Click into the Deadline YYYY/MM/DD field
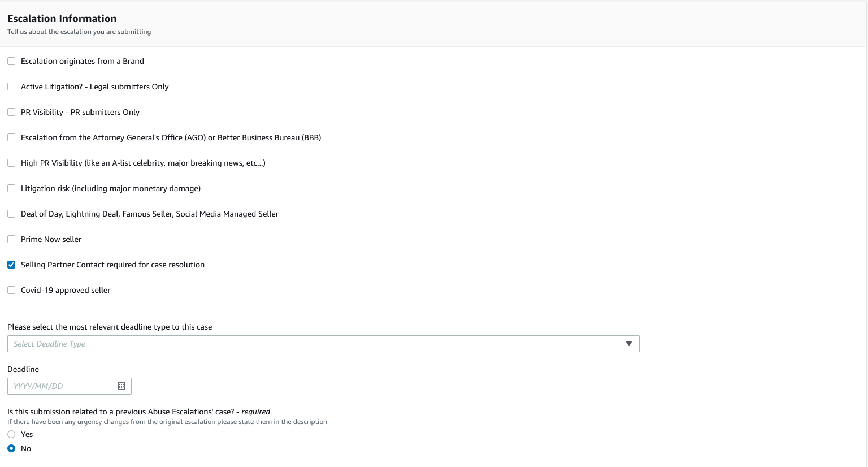The width and height of the screenshot is (868, 467). [62, 386]
